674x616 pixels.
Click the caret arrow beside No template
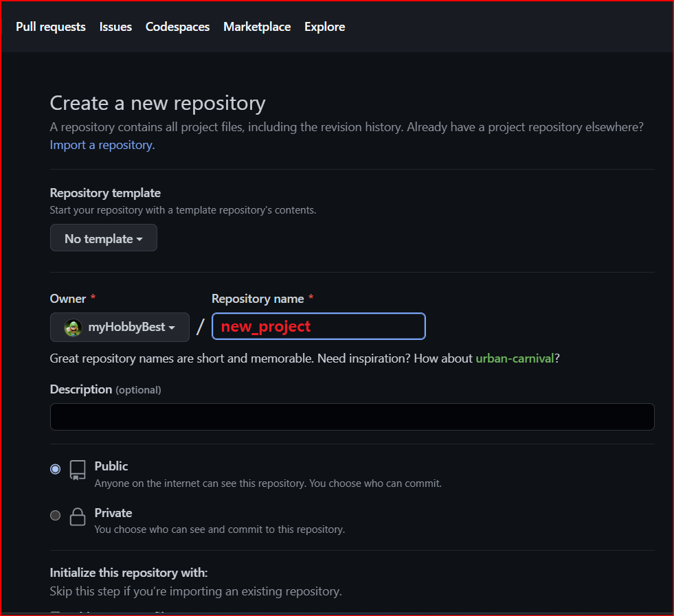tap(140, 239)
